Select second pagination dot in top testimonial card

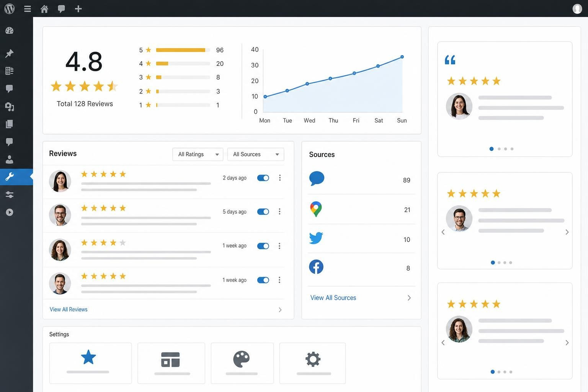[499, 149]
